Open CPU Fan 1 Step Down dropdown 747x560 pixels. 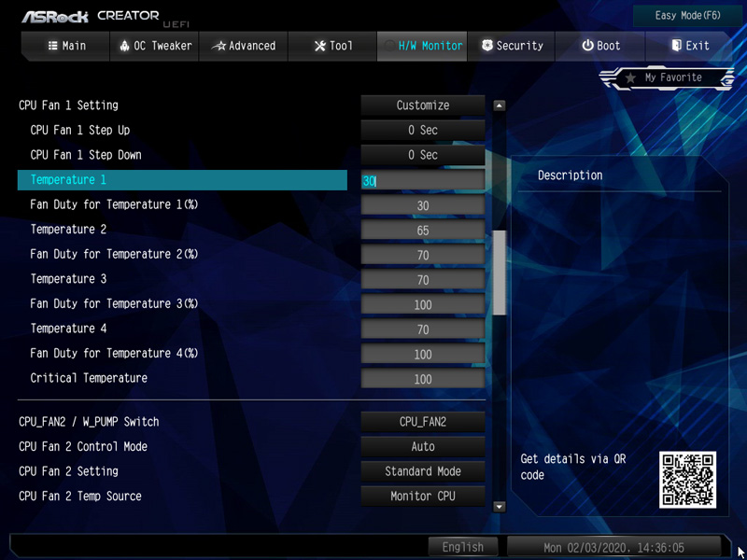coord(423,155)
